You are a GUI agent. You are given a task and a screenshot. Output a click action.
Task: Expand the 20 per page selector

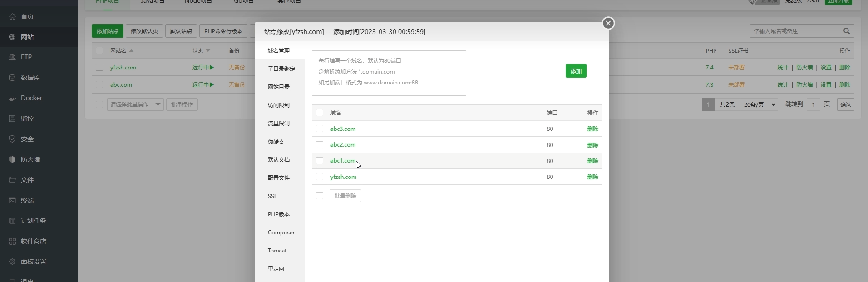(759, 104)
